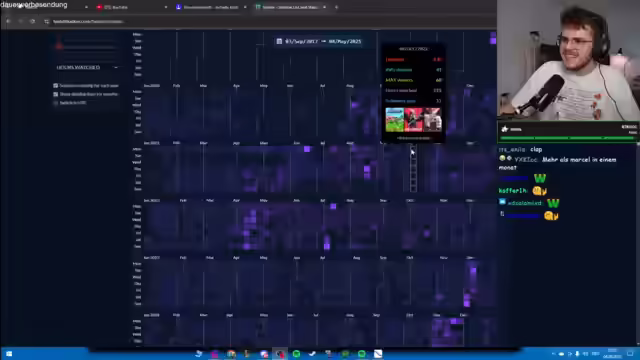Viewport: 640px width, 360px height.
Task: Open the taskbar clock and date
Action: 612,353
